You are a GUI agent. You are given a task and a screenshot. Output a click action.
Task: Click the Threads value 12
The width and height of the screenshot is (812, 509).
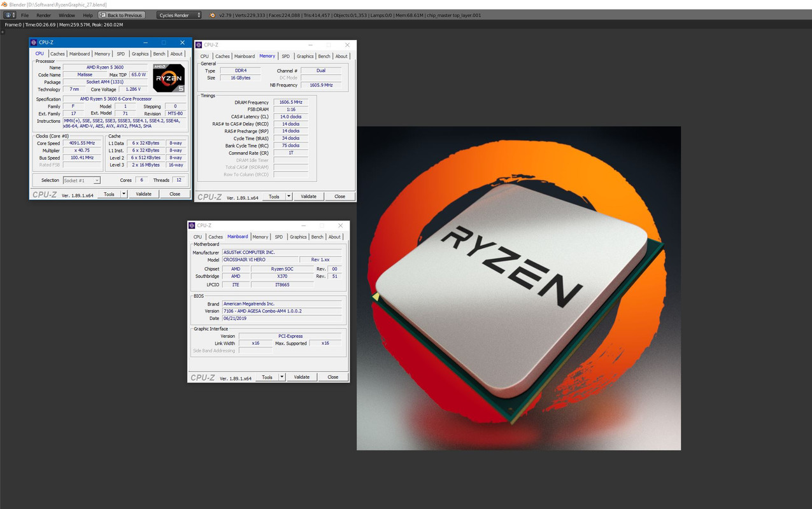[179, 181]
